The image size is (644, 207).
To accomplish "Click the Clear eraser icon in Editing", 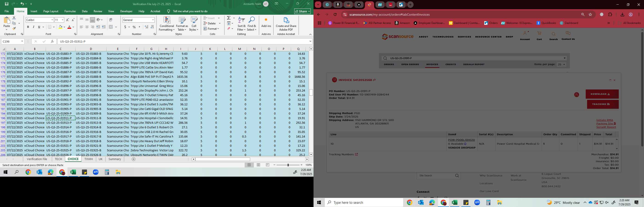I will [x=229, y=29].
